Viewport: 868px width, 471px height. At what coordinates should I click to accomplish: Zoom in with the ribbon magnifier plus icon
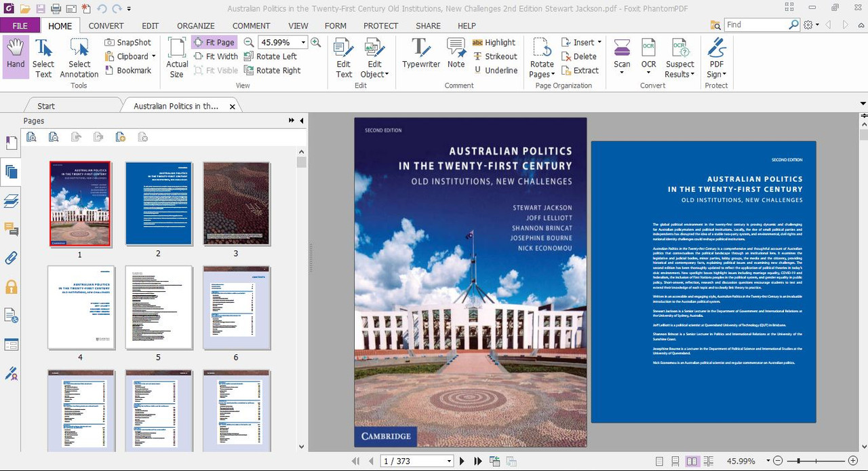coord(316,42)
